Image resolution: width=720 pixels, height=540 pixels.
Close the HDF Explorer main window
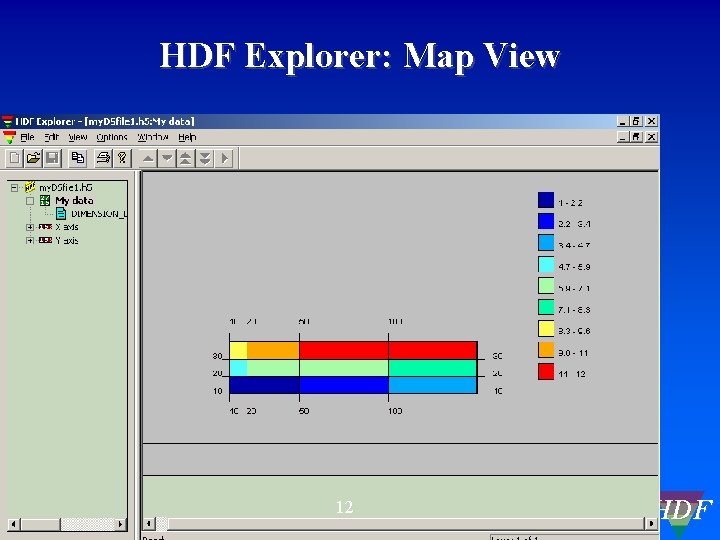(x=651, y=121)
